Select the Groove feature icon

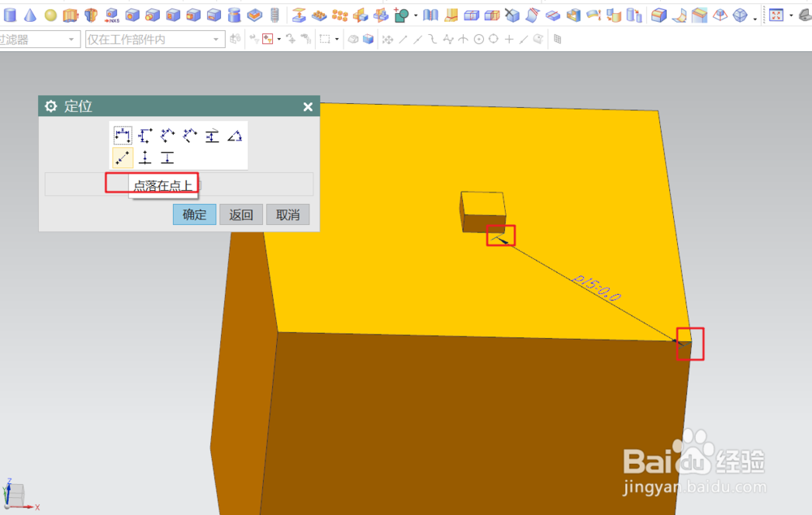point(234,15)
